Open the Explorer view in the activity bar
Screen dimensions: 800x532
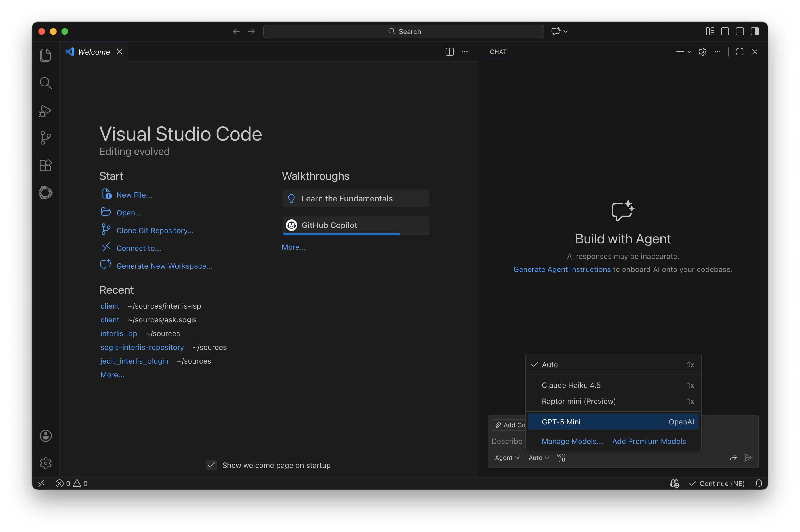pos(45,55)
